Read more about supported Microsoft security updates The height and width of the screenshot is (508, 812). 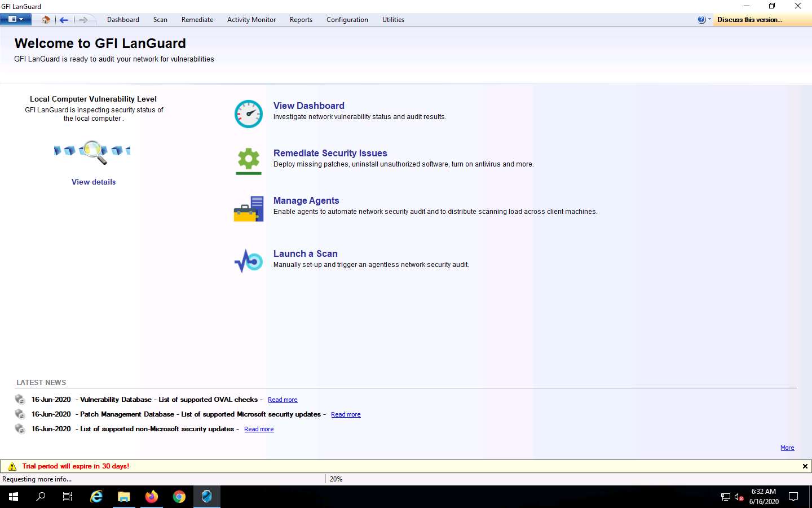tap(346, 414)
